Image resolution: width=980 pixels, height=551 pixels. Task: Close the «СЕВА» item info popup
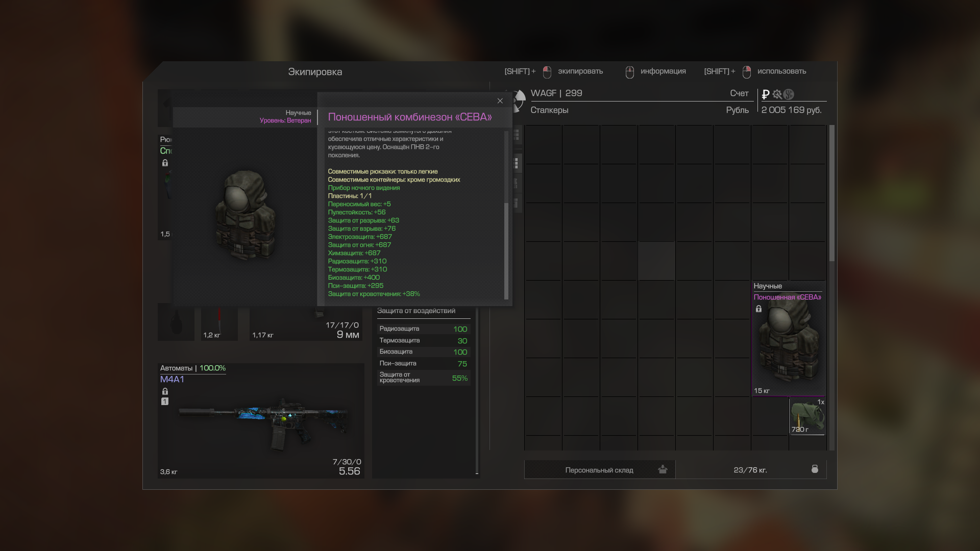click(500, 101)
